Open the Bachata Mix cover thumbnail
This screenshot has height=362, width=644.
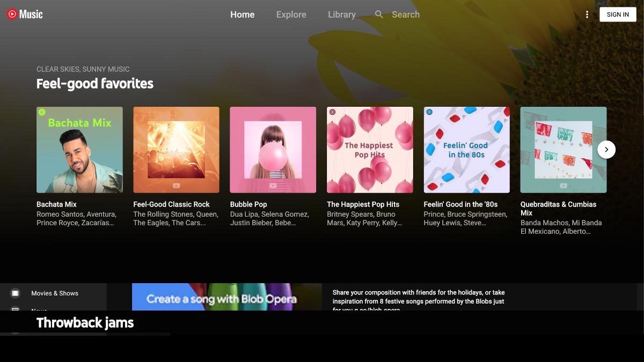79,150
